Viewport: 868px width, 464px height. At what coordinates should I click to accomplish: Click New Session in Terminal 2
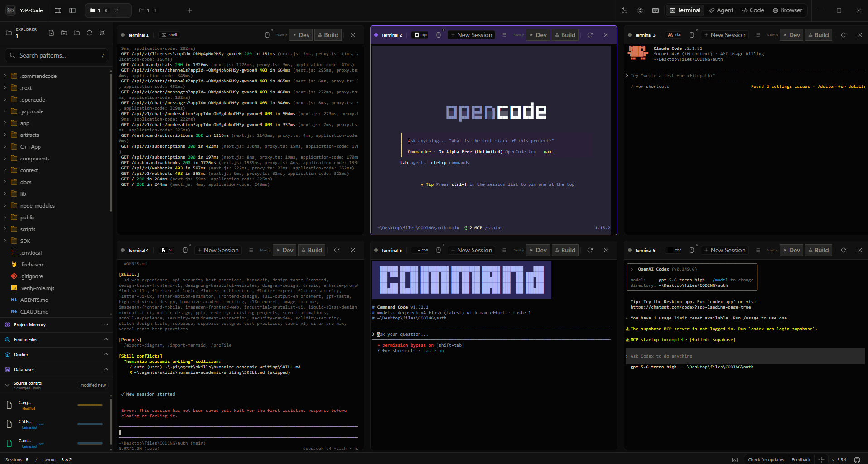coord(471,35)
